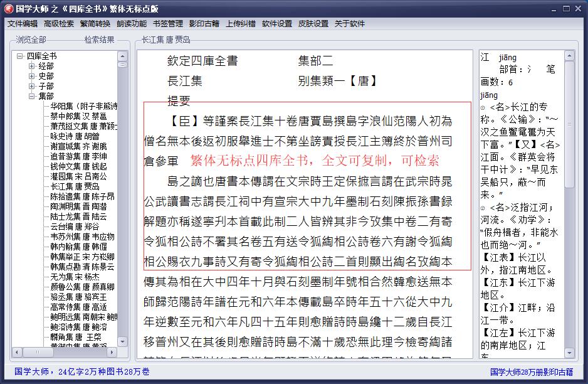Click tree panel scroll-right arrow
This screenshot has height=384, width=588.
(x=112, y=353)
